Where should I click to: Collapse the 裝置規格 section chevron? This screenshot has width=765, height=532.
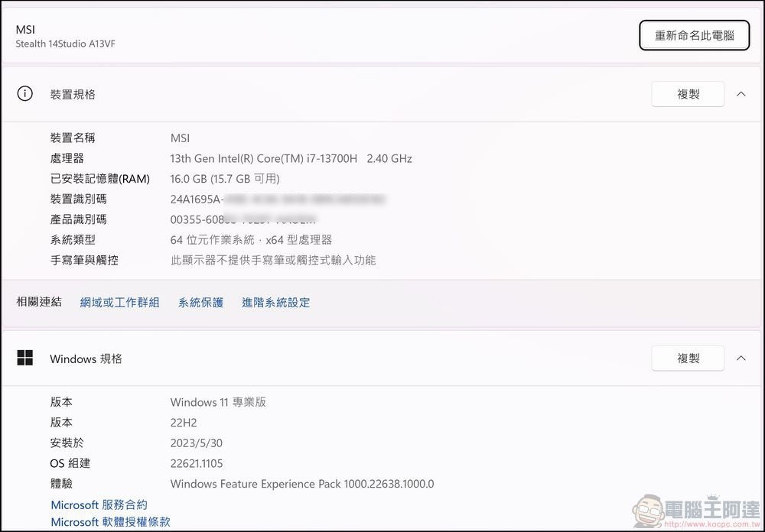click(741, 93)
